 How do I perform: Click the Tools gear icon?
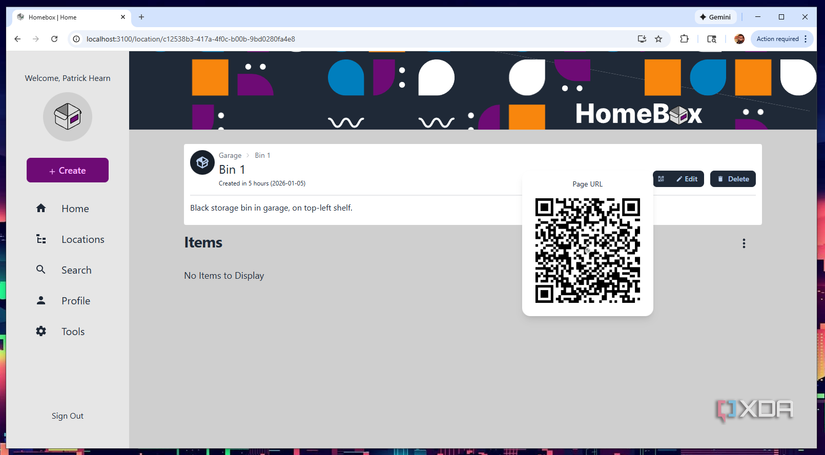click(x=41, y=331)
